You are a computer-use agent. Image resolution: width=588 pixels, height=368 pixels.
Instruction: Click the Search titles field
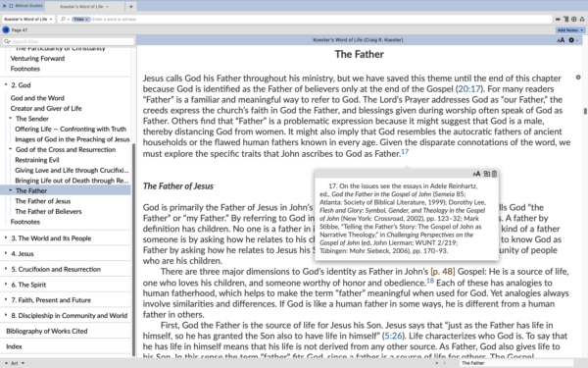point(69,41)
